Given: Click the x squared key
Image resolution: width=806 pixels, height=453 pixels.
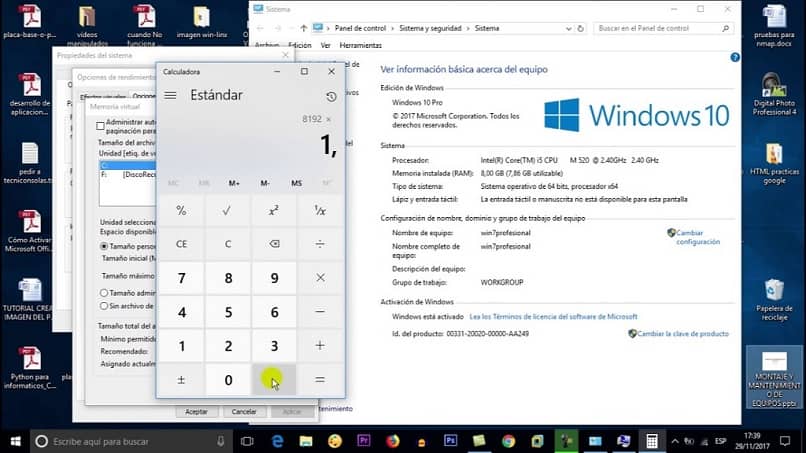Looking at the screenshot, I should coord(273,210).
